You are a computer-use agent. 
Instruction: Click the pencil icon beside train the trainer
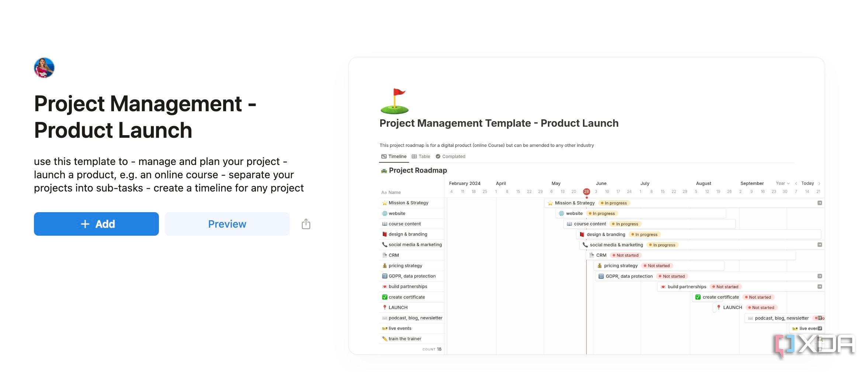(x=385, y=338)
